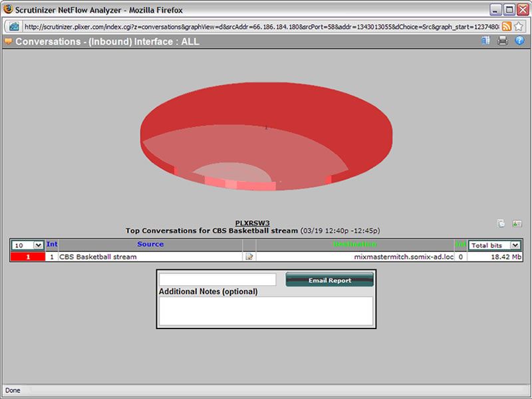The width and height of the screenshot is (532, 399).
Task: Open the notes icon in CBS Basketball row
Action: [x=249, y=257]
